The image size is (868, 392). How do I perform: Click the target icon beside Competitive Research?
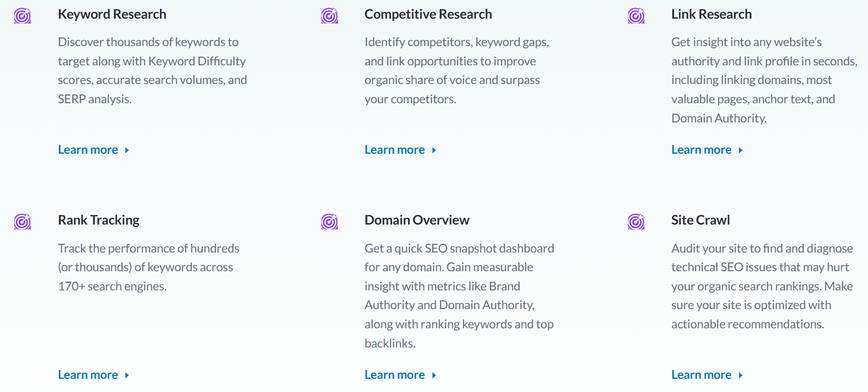[x=329, y=16]
